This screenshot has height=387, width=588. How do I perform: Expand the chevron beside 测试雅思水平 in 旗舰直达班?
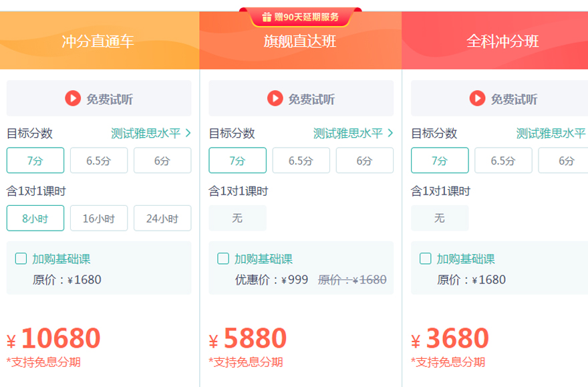pos(390,133)
